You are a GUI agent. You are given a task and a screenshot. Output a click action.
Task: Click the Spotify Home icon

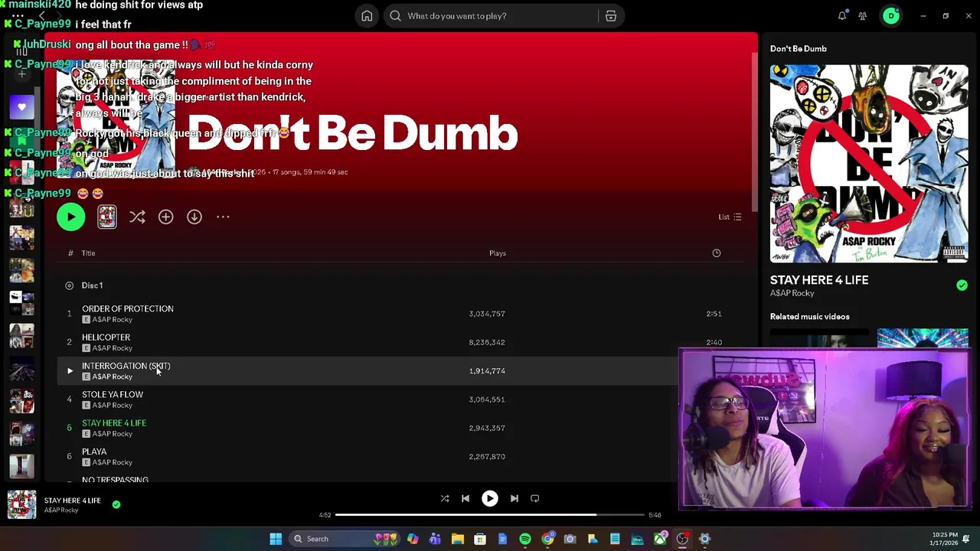click(x=367, y=16)
